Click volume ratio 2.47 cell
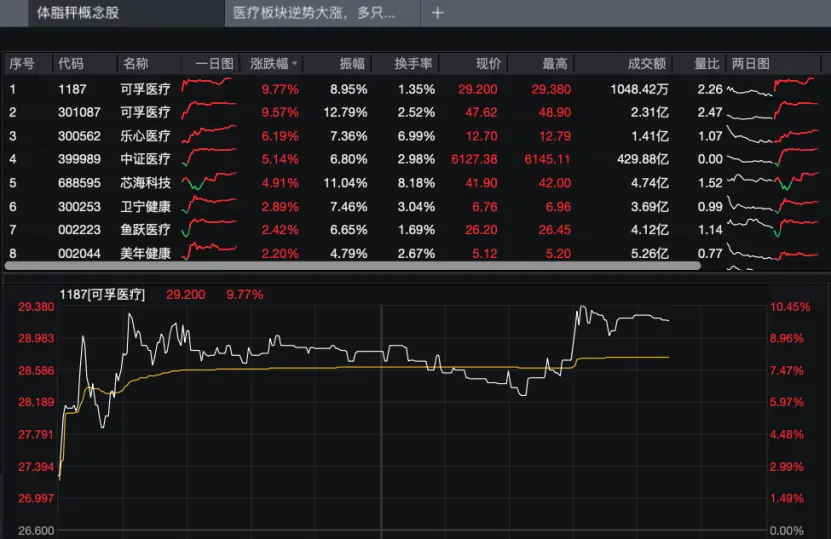The width and height of the screenshot is (831, 539). 710,112
